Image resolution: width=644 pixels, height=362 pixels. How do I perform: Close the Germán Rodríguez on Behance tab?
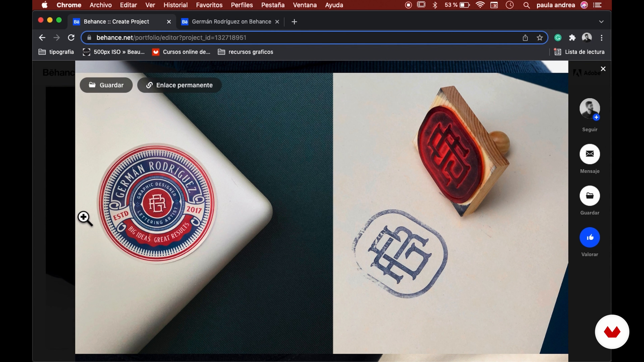(x=277, y=22)
